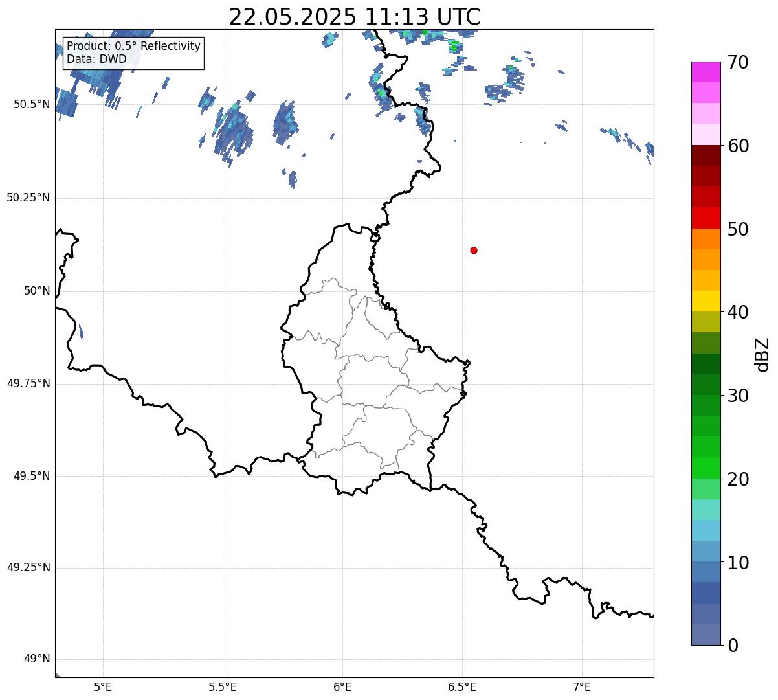The width and height of the screenshot is (778, 700).
Task: Click the 5°E longitude label
Action: [x=103, y=687]
